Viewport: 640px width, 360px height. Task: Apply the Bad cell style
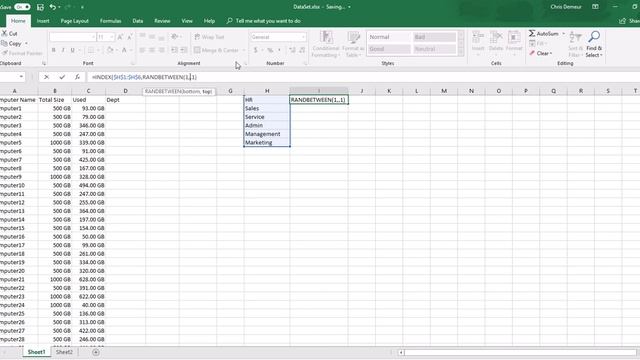pyautogui.click(x=434, y=37)
